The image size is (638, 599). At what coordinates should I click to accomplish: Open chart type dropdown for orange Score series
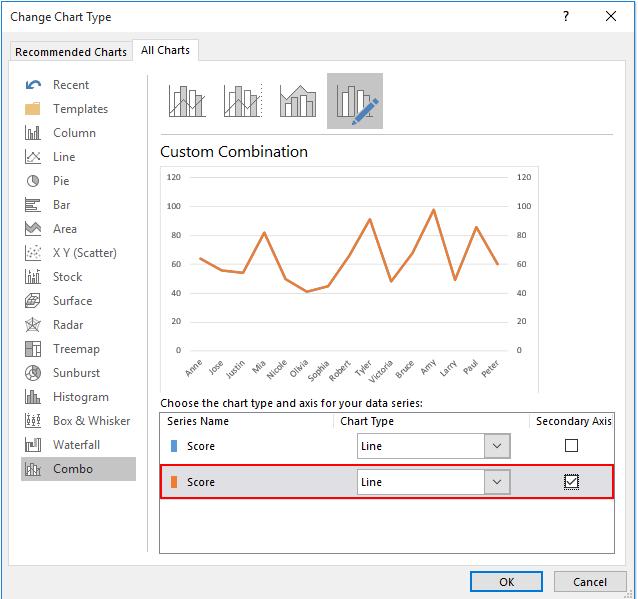point(497,482)
